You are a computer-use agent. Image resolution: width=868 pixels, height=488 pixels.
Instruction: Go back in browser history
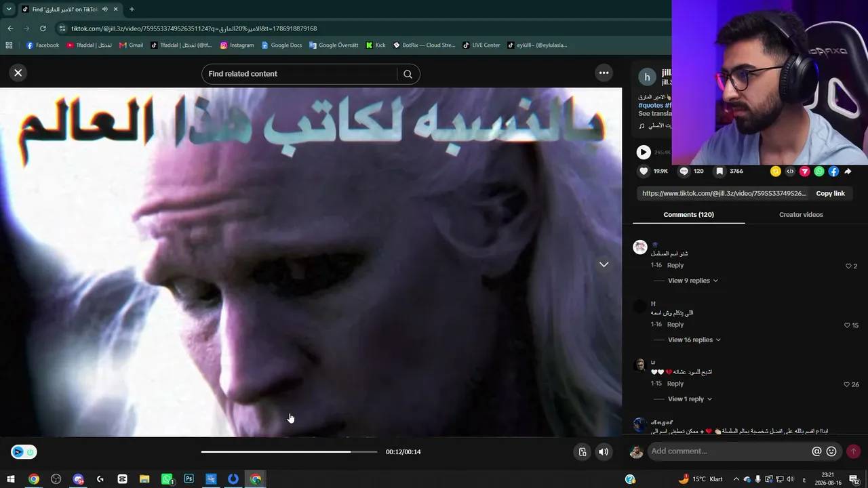tap(10, 28)
